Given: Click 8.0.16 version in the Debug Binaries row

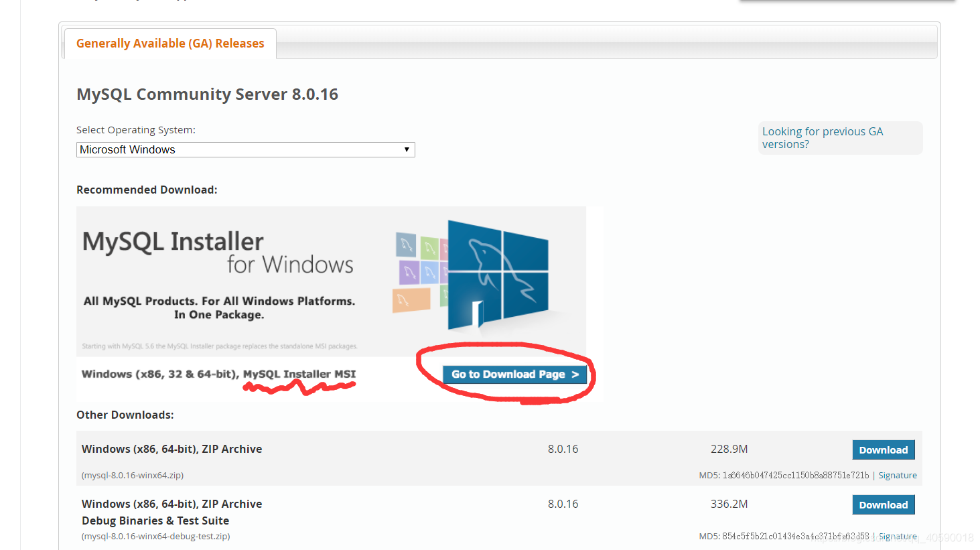Looking at the screenshot, I should tap(563, 504).
